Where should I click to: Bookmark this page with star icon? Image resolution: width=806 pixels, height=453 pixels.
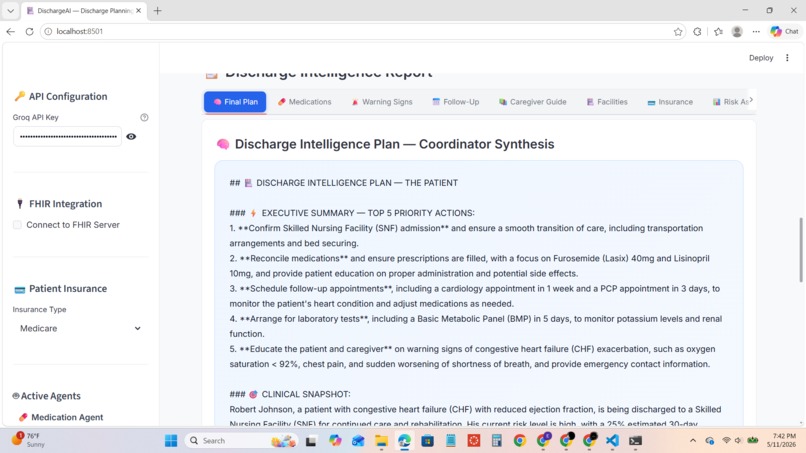[x=678, y=31]
